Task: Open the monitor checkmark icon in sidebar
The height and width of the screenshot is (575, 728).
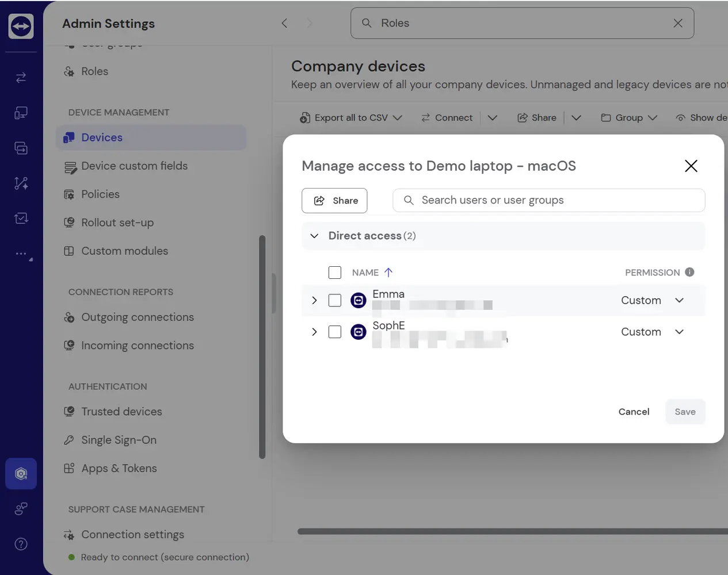Action: 21,218
